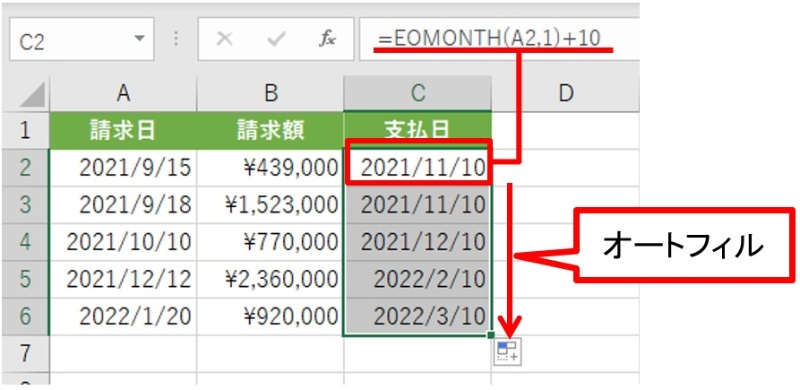
Task: Select cell containing 2021/9/15
Action: (123, 168)
